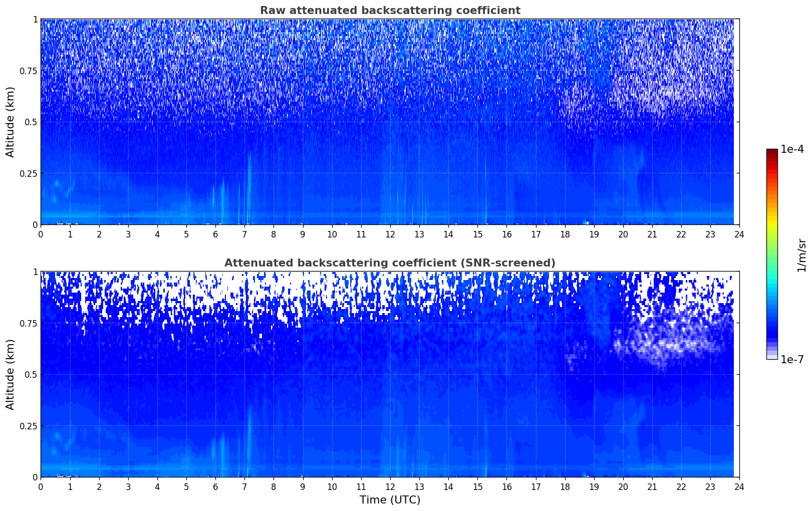Click the '1e-7' colorbar minimum label
Image resolution: width=812 pixels, height=511 pixels.
click(792, 360)
